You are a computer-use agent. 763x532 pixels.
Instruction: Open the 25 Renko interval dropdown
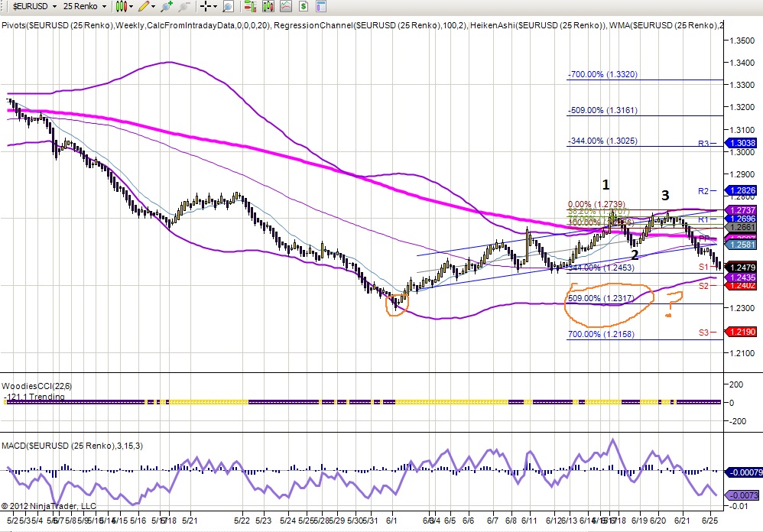[x=82, y=6]
